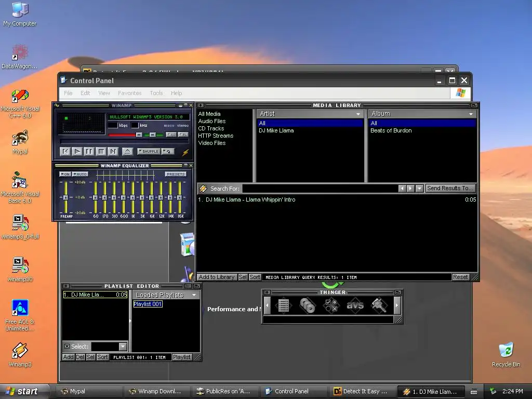Click Add button in Playlist Editor
This screenshot has width=532, height=399.
pyautogui.click(x=68, y=357)
